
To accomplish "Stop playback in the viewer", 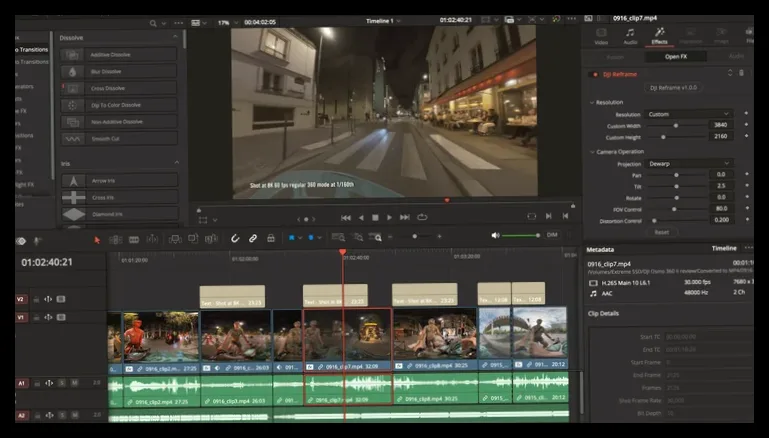I will tap(375, 217).
